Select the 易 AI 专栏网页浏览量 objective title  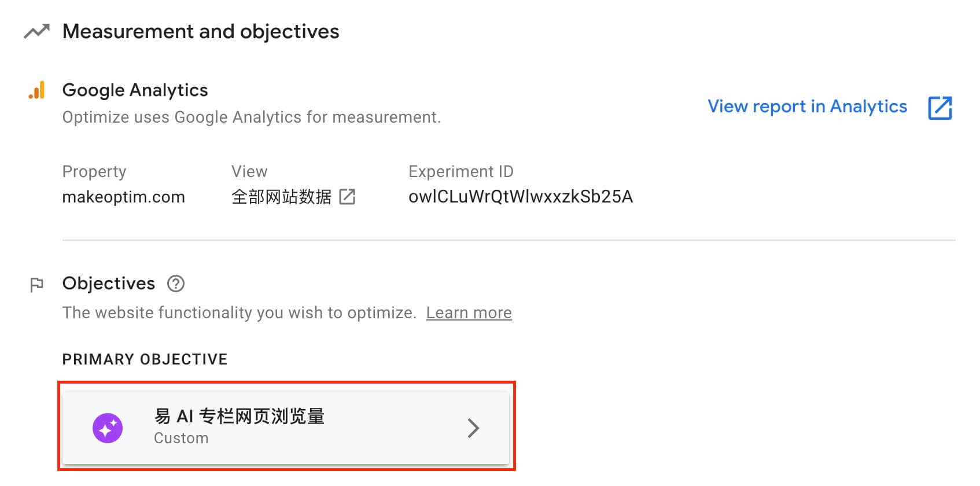(240, 416)
